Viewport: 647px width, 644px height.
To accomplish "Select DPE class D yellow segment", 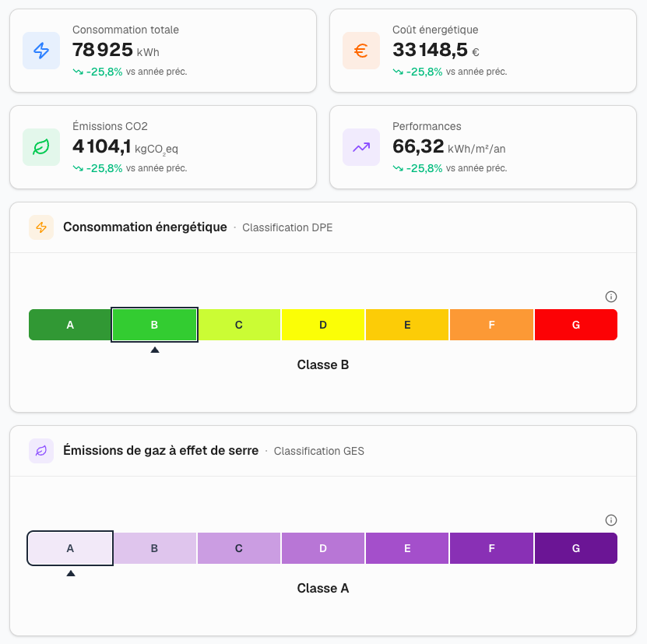I will pos(323,325).
